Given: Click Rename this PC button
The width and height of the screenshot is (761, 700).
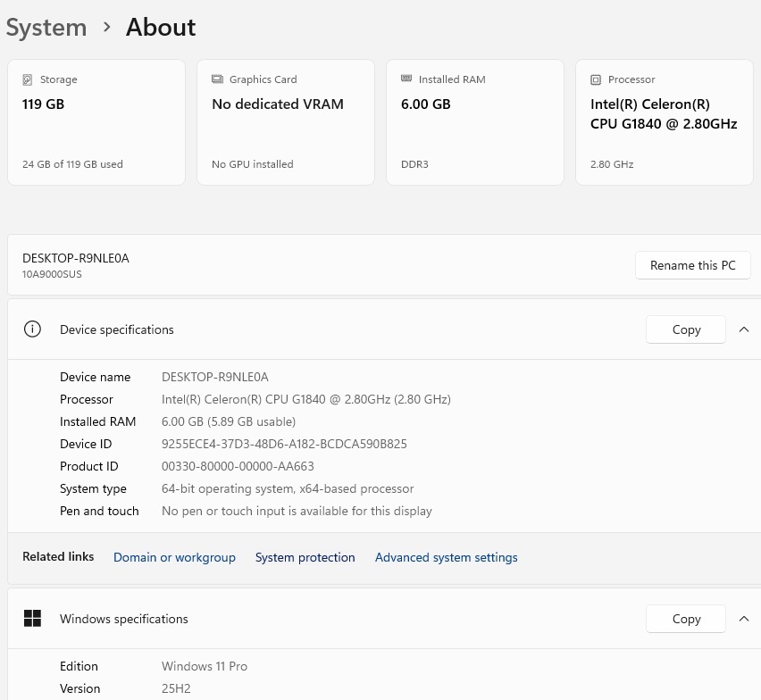Looking at the screenshot, I should pyautogui.click(x=692, y=265).
